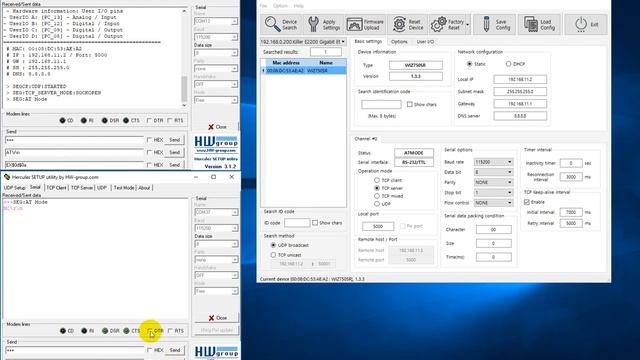Viewport: 640px width, 360px height.
Task: Select TCP server operation mode
Action: [377, 188]
